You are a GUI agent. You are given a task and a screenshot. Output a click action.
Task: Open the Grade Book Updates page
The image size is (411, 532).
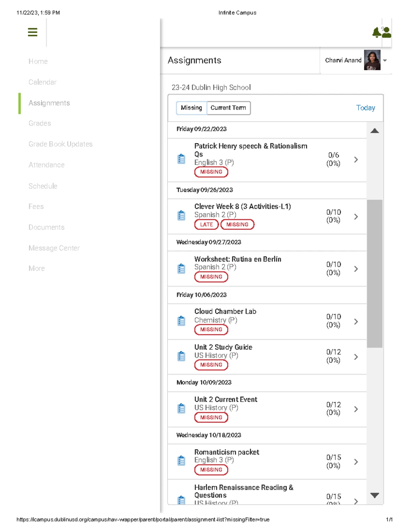pyautogui.click(x=60, y=144)
